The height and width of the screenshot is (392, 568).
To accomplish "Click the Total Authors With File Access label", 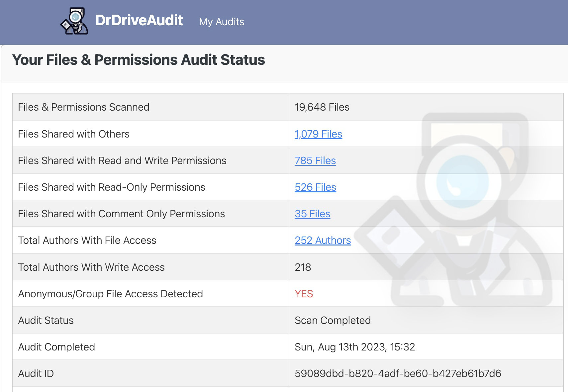I will (87, 240).
